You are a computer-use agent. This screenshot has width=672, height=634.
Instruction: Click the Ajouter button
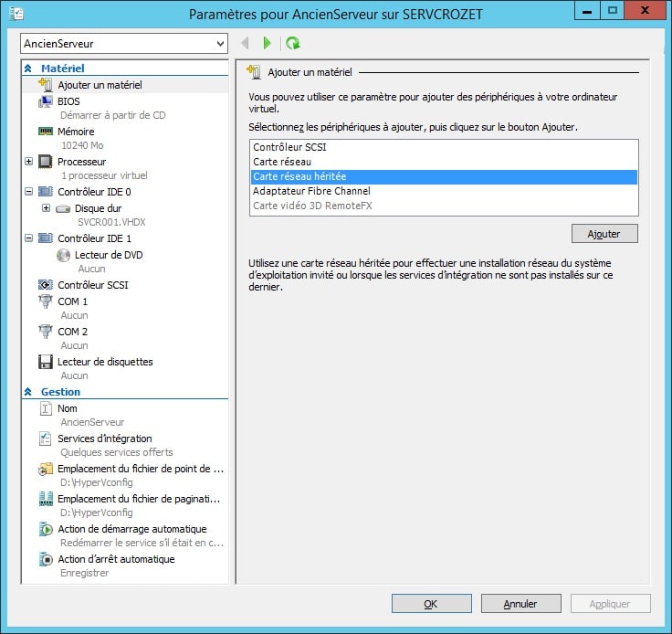coord(604,234)
